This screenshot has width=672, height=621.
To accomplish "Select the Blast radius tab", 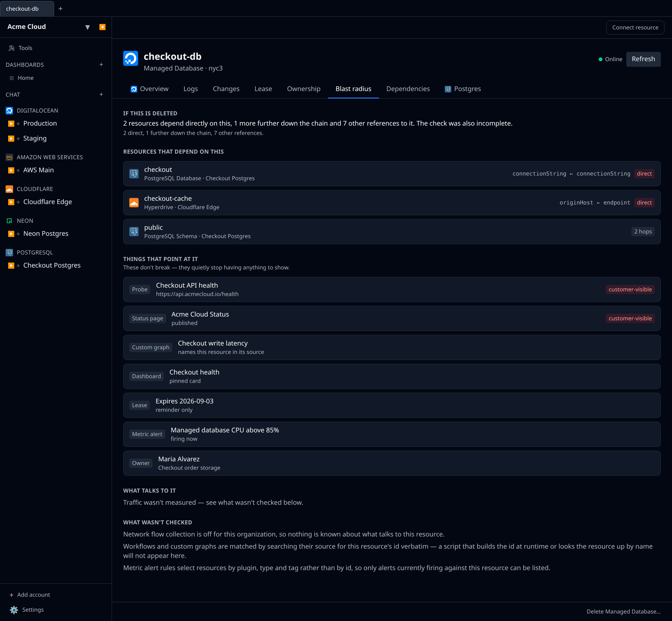I will [x=353, y=89].
